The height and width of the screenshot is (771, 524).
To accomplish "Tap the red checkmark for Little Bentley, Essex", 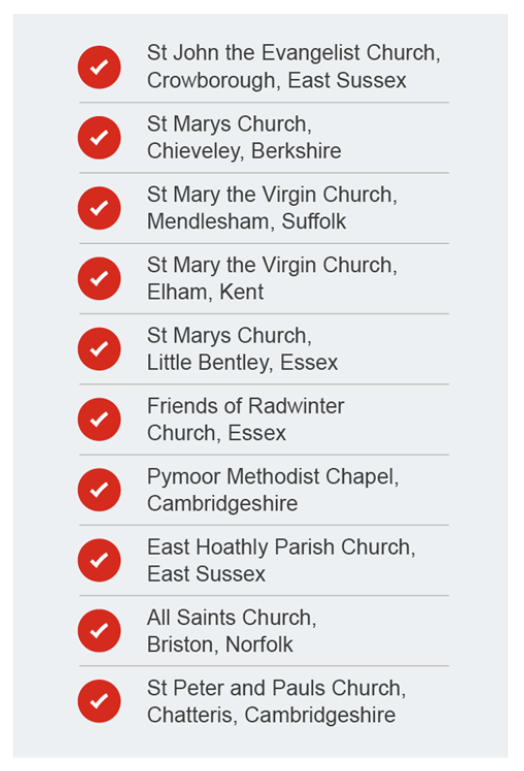I will [x=99, y=349].
